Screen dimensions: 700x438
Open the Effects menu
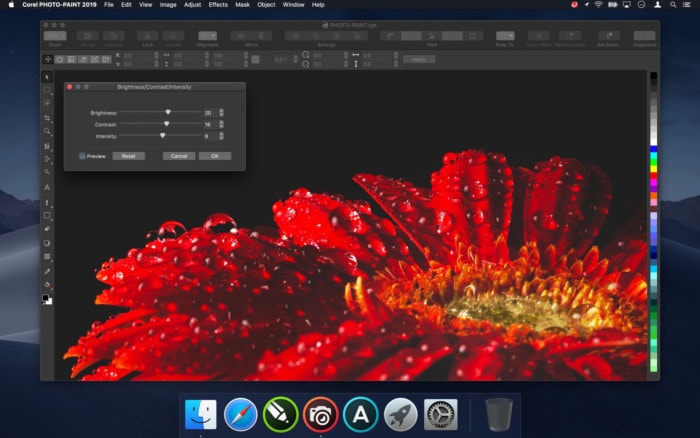click(x=218, y=5)
